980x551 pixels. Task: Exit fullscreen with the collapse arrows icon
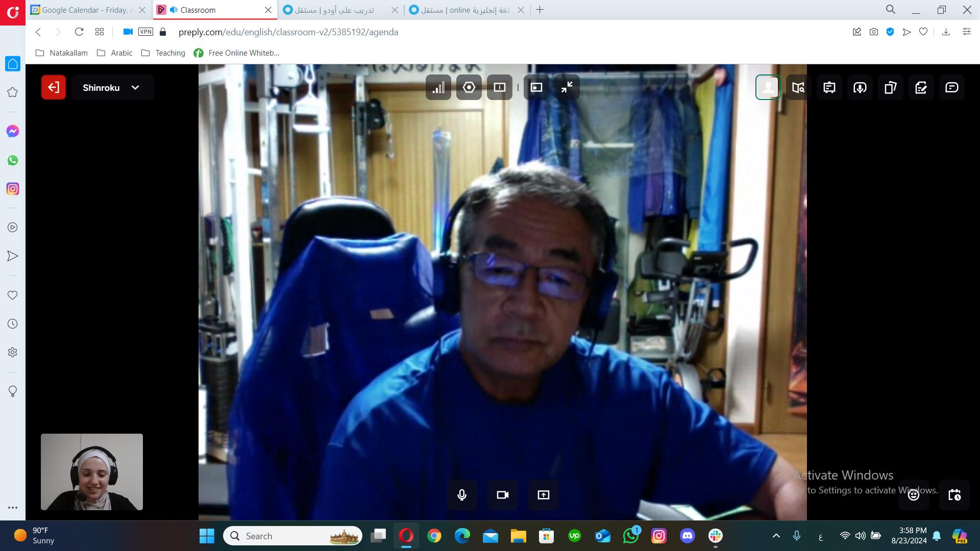567,87
